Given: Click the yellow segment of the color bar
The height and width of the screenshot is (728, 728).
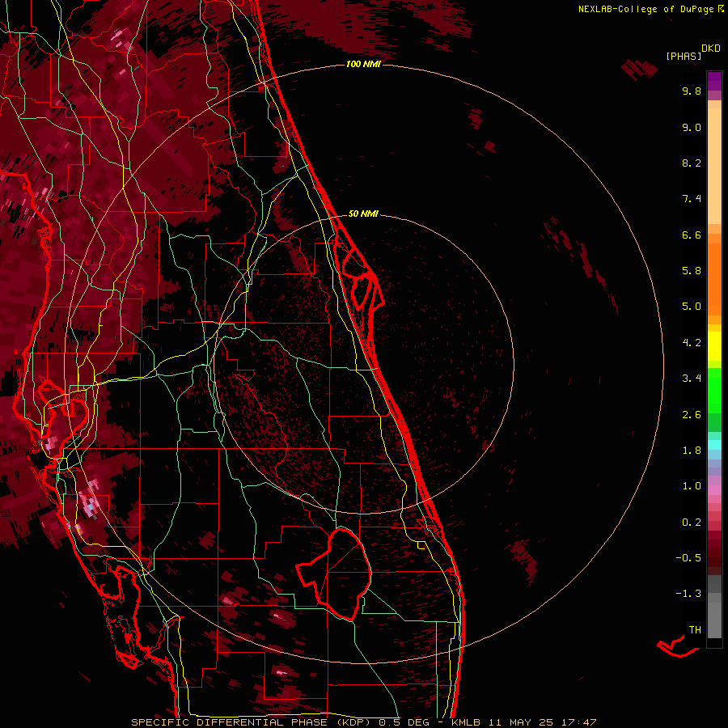Looking at the screenshot, I should pos(714,346).
